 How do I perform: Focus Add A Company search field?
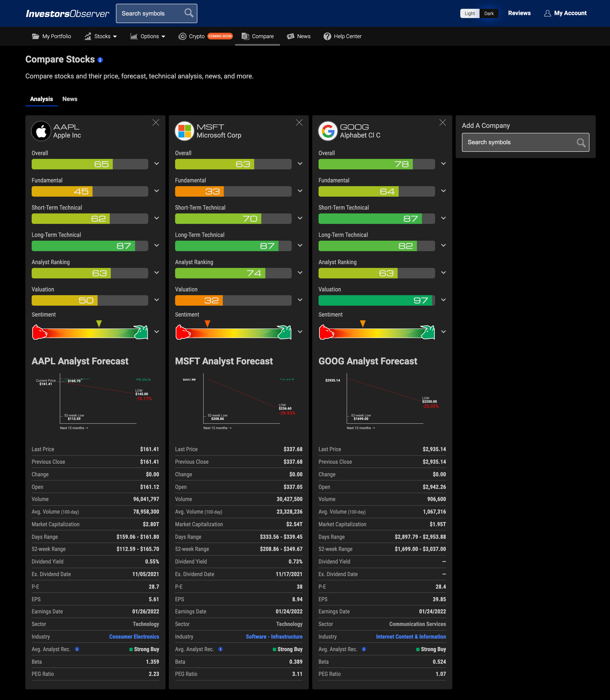click(525, 143)
